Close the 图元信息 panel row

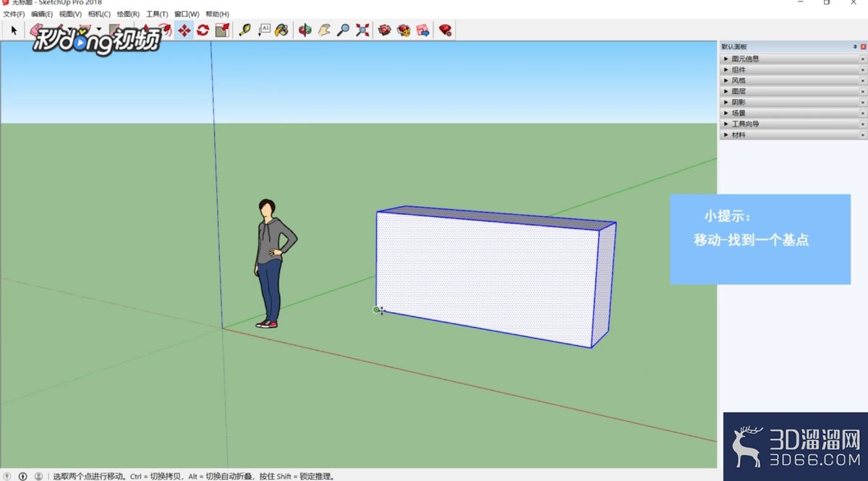pyautogui.click(x=862, y=59)
